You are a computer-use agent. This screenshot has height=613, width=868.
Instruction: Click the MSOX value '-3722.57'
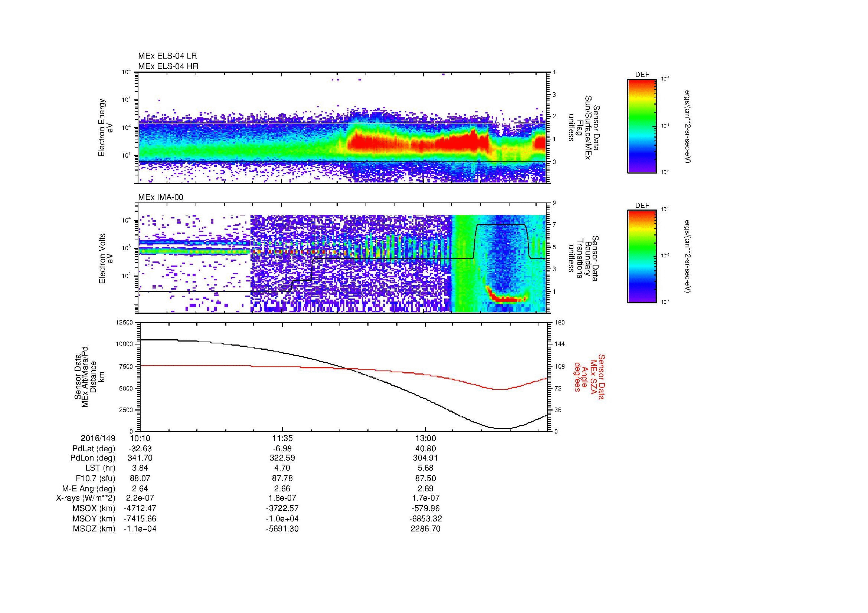pyautogui.click(x=282, y=509)
